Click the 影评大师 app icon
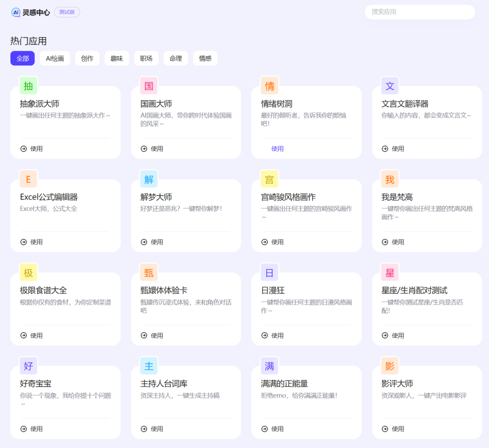 click(390, 366)
